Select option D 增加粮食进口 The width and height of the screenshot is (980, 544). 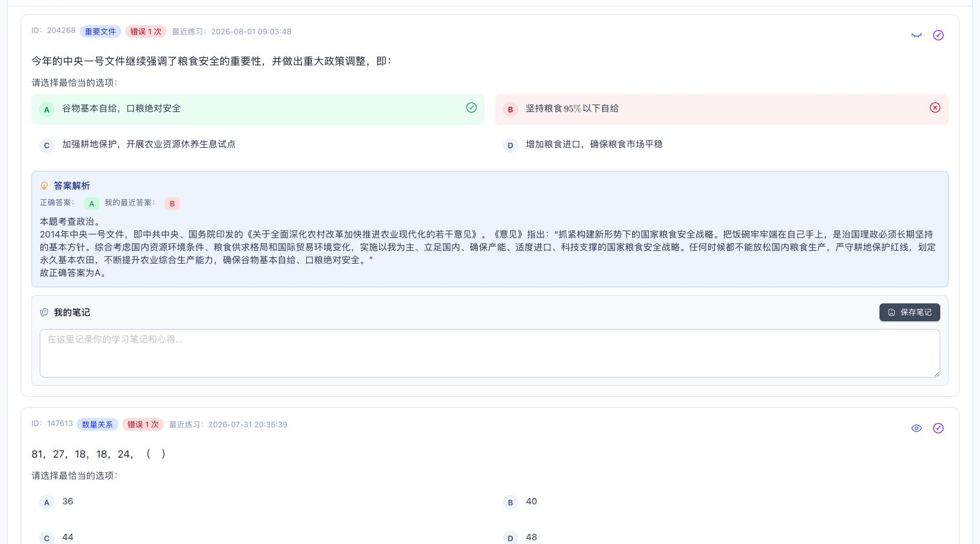[722, 145]
